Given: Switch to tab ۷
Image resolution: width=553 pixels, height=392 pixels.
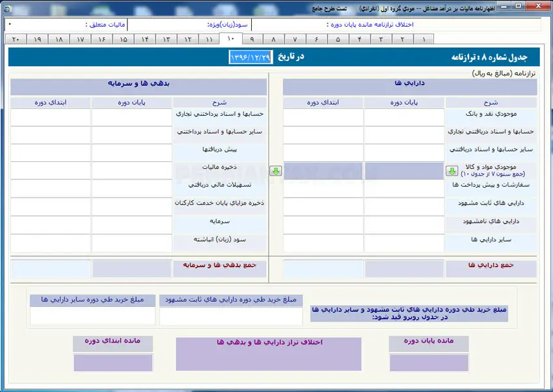Looking at the screenshot, I should pos(295,39).
